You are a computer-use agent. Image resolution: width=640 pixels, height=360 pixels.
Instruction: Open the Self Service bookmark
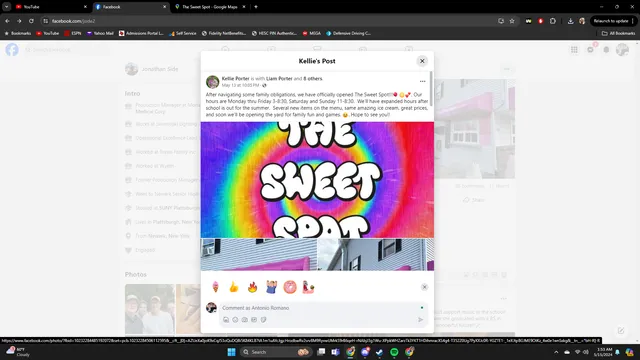tap(183, 33)
